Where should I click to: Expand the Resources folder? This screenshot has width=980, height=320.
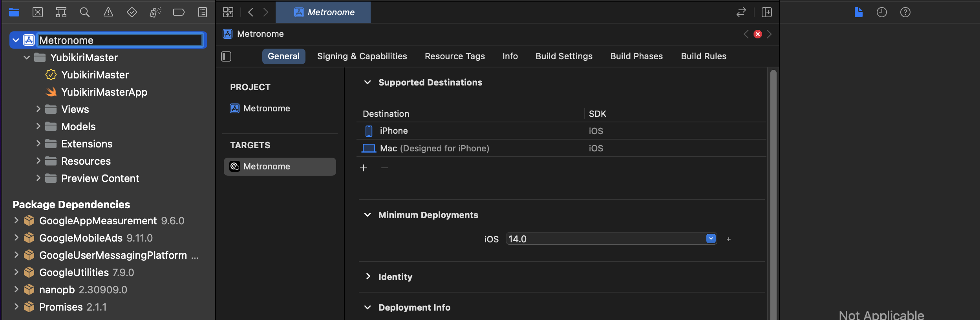(x=38, y=161)
